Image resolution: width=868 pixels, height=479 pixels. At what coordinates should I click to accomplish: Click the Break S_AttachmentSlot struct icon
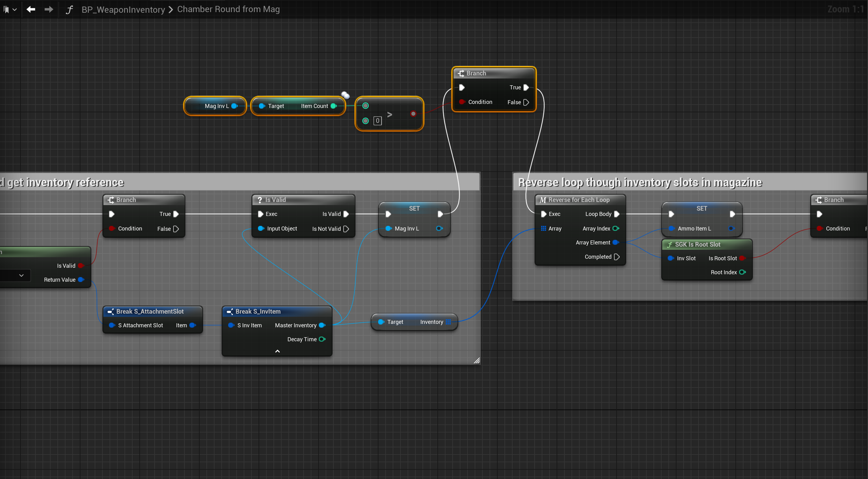(x=110, y=312)
